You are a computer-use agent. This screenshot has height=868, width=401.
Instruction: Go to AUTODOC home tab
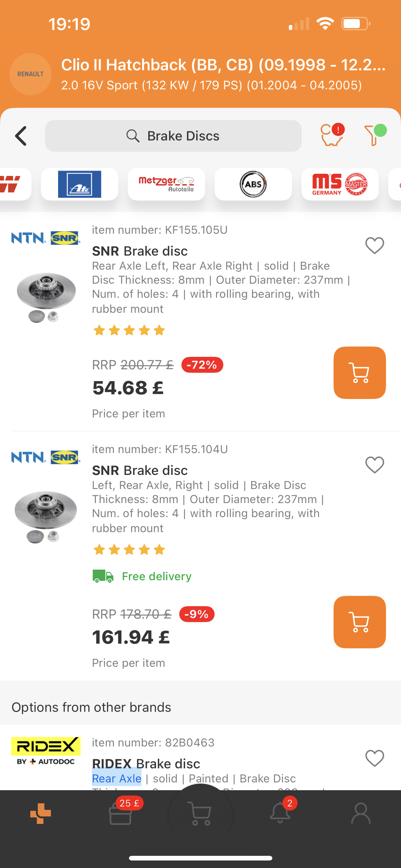(x=41, y=813)
